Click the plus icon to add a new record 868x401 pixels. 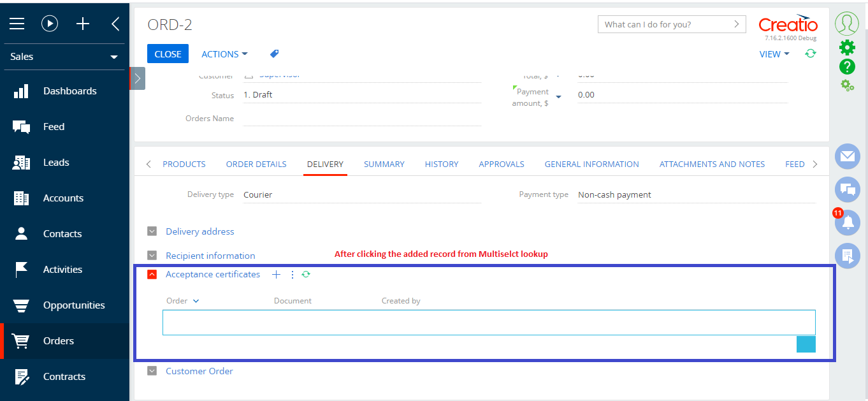82,24
